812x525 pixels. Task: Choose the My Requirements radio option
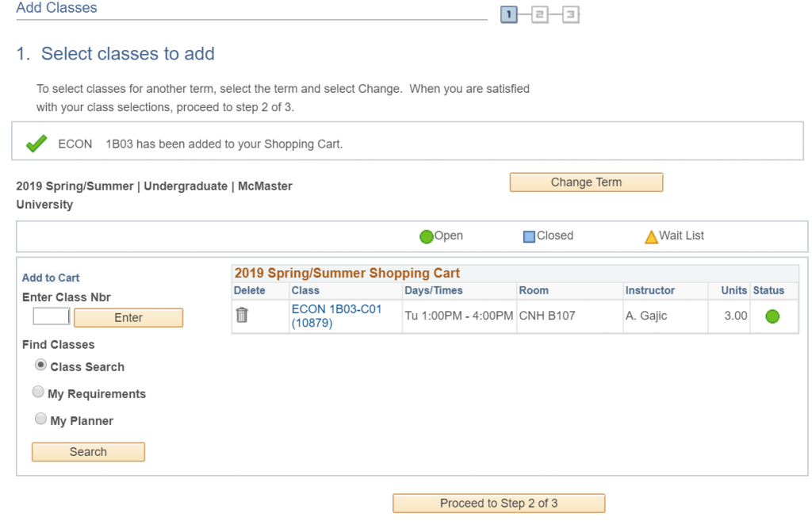[x=38, y=393]
